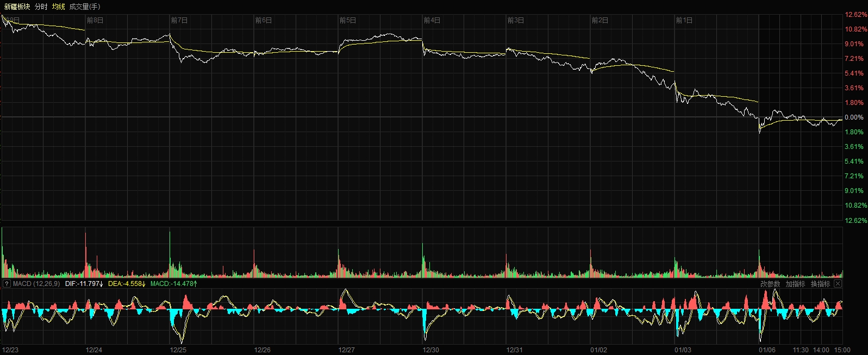The image size is (868, 355).
Task: Click the red 10.82% axis label
Action: tap(855, 29)
